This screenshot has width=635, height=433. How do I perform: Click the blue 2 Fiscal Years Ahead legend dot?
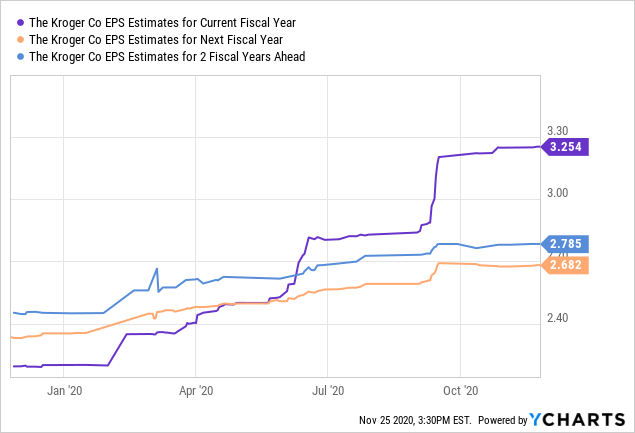pos(20,57)
